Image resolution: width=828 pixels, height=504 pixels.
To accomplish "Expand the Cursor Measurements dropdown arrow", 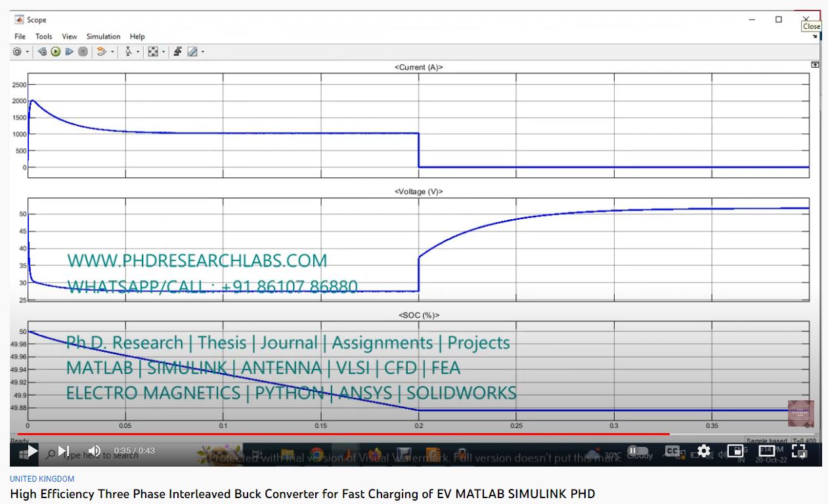I will pyautogui.click(x=203, y=52).
